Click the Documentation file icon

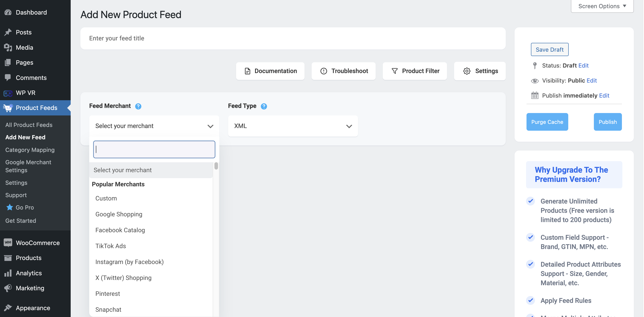(x=248, y=71)
